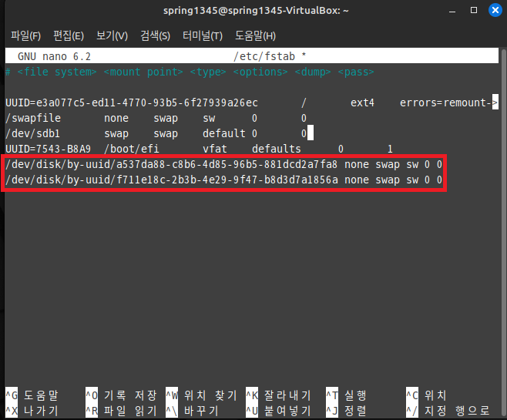Click the ^X 나가기 shortcut
Image resolution: width=507 pixels, height=420 pixels.
pyautogui.click(x=32, y=411)
